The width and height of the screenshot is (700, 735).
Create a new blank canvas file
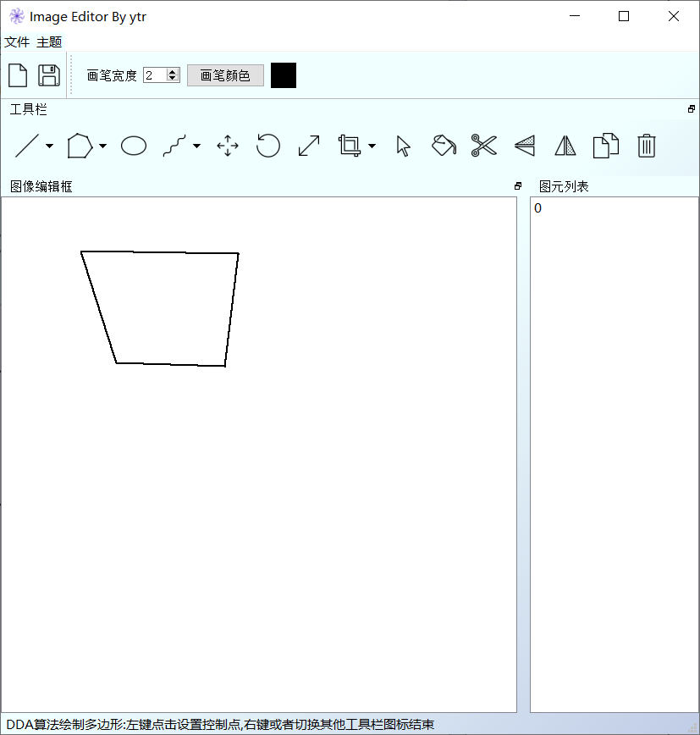[x=18, y=75]
